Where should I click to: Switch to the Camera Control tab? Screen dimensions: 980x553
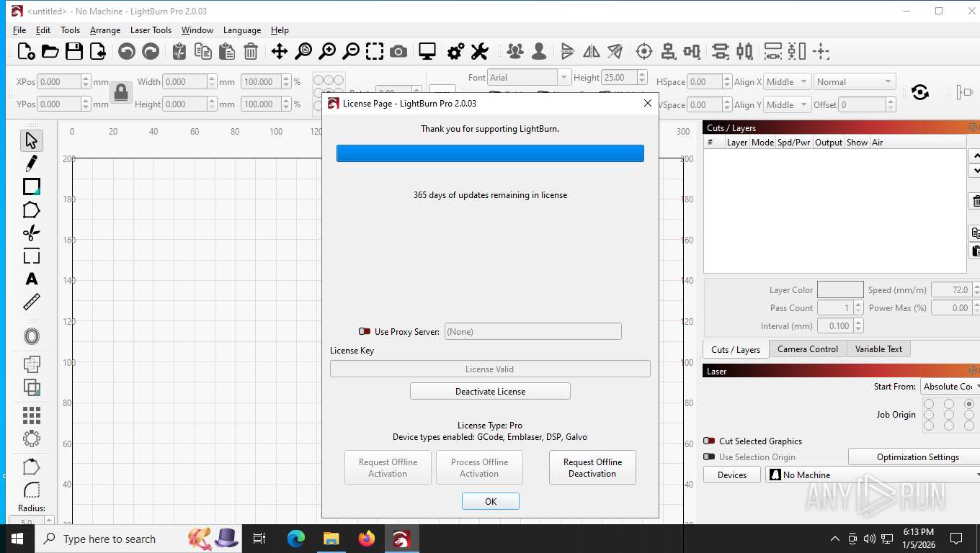coord(808,349)
